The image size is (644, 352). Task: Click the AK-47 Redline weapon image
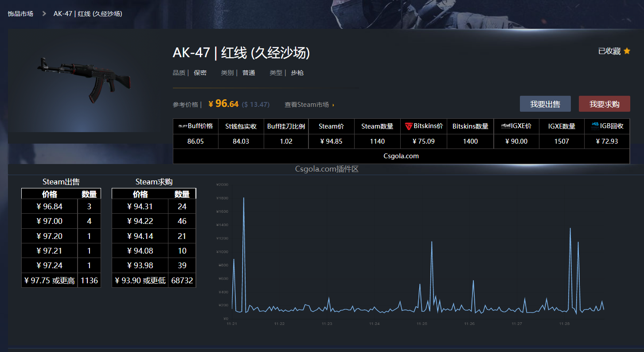point(84,80)
